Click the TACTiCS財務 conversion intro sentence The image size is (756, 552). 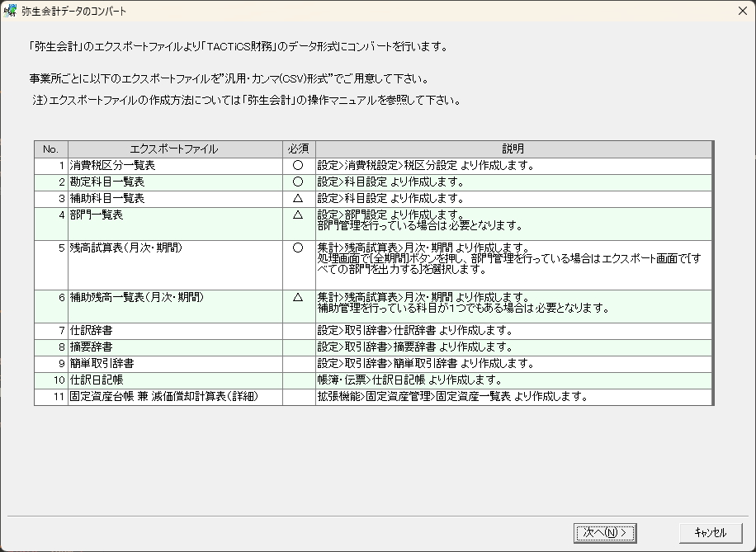[239, 47]
